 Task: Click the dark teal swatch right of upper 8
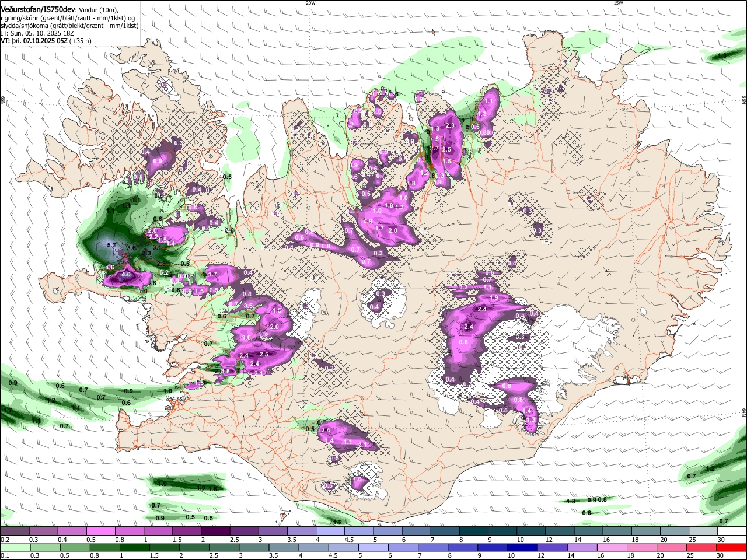(x=473, y=531)
